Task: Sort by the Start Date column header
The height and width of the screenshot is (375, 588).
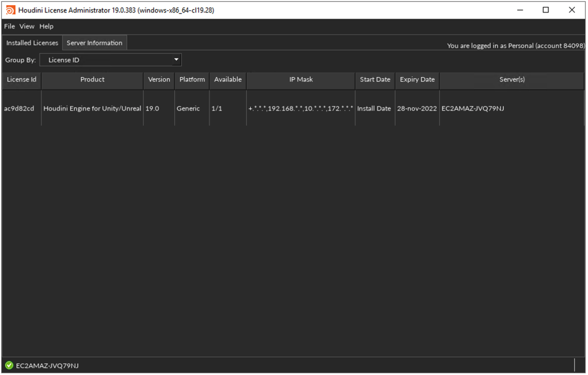Action: [375, 79]
